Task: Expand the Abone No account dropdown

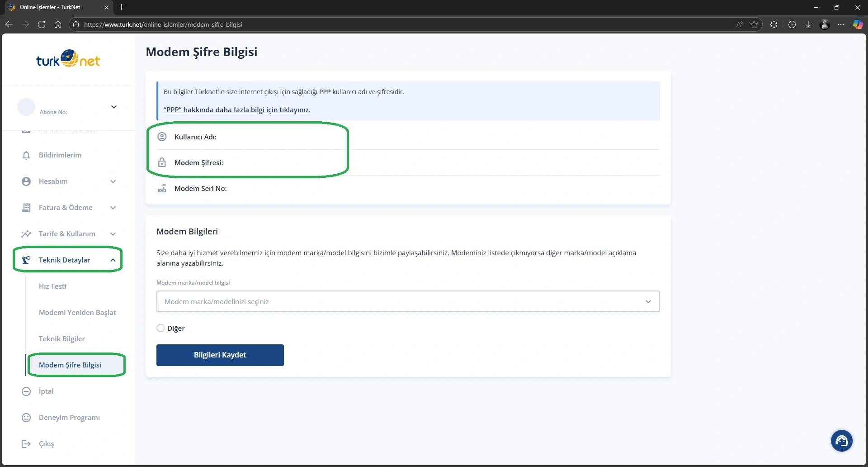Action: coord(114,107)
